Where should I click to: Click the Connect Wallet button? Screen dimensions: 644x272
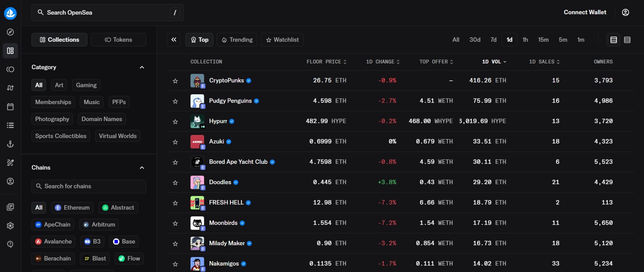(x=585, y=12)
